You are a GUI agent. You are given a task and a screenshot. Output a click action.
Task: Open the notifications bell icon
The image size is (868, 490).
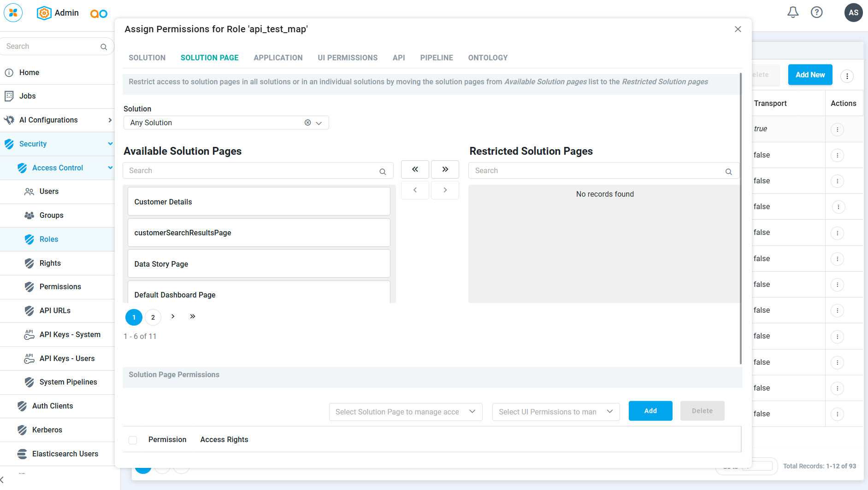[793, 12]
